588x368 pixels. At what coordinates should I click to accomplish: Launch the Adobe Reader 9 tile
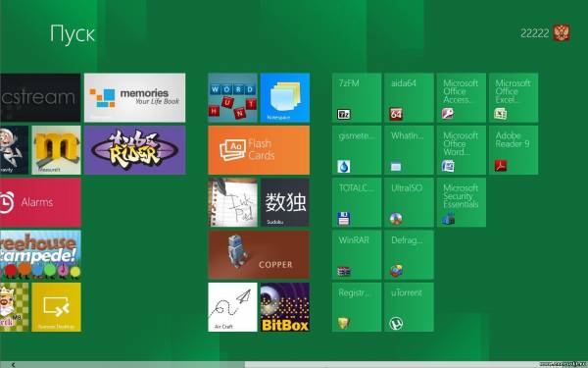(x=514, y=150)
